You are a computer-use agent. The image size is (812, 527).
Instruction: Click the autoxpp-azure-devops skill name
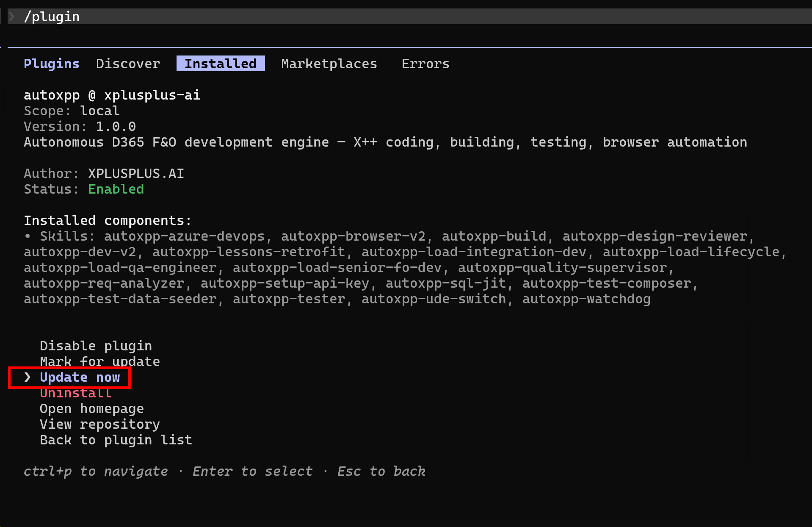[184, 236]
